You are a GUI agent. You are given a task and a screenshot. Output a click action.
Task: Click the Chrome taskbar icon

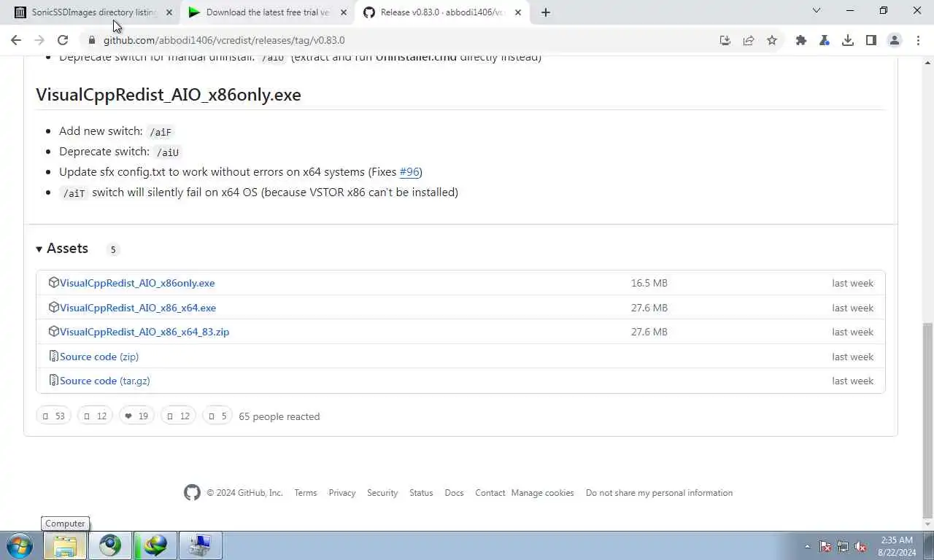tap(110, 545)
